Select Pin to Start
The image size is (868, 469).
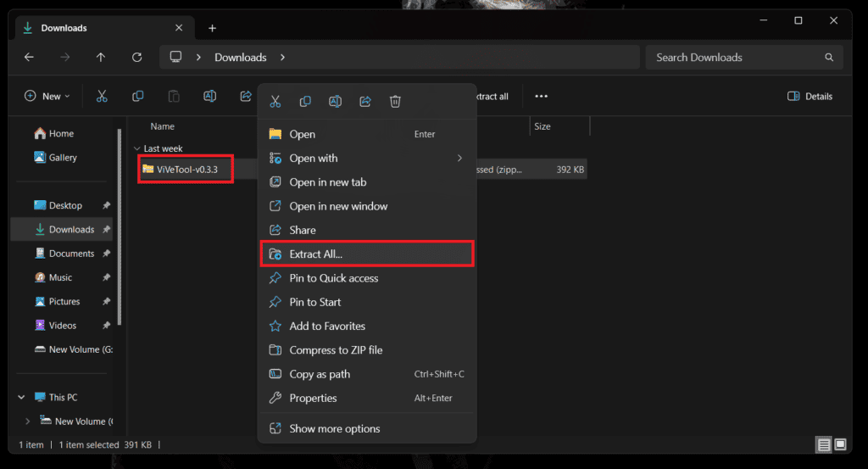(x=367, y=302)
